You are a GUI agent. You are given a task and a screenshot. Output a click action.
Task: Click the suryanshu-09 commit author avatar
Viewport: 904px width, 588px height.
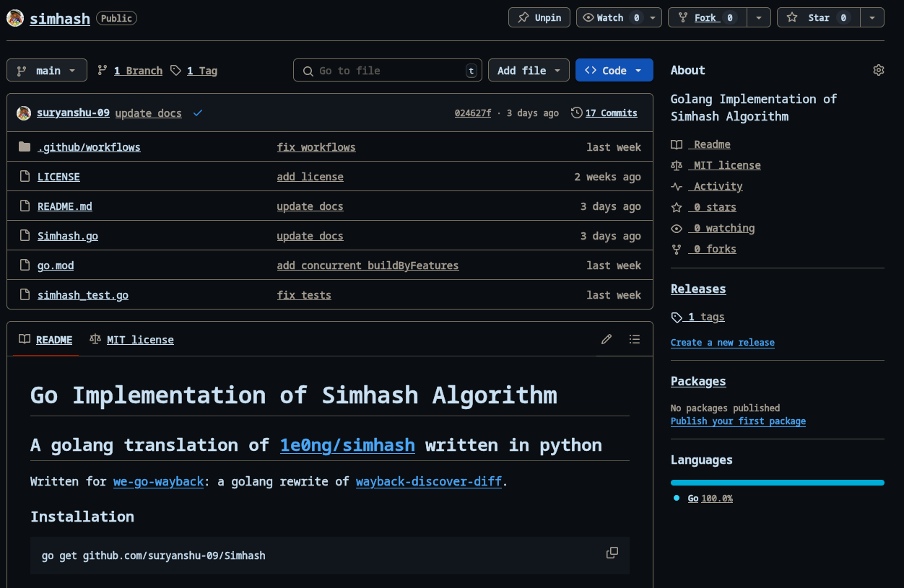click(x=24, y=113)
